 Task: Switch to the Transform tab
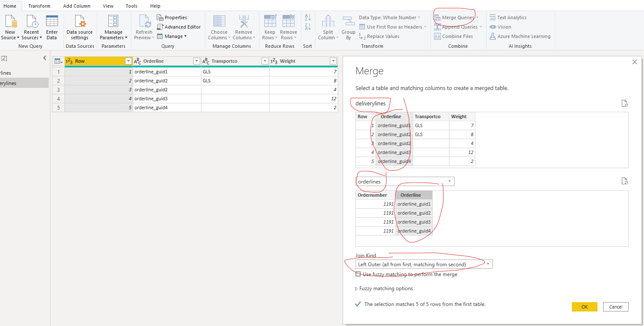coord(39,6)
